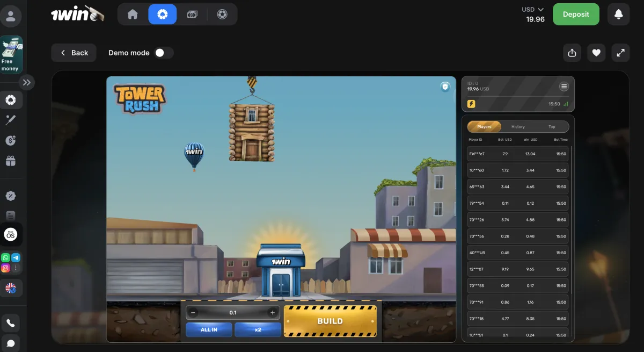Toggle Demo mode switch
644x352 pixels.
click(x=164, y=53)
